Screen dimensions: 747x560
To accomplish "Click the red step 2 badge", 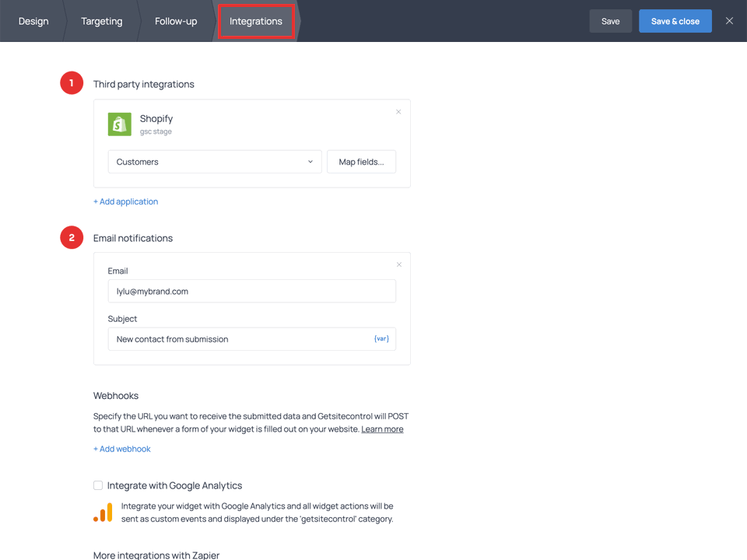I will coord(72,237).
